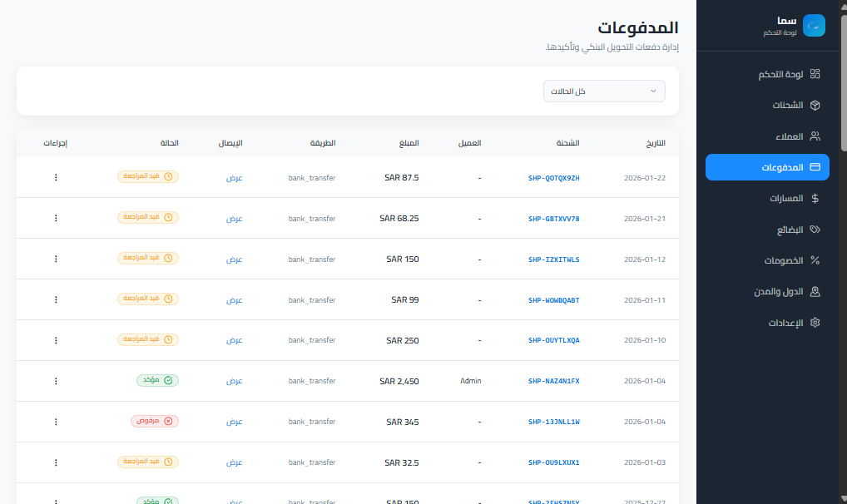Click the routes dollar sign icon
This screenshot has width=847, height=504.
tap(815, 199)
